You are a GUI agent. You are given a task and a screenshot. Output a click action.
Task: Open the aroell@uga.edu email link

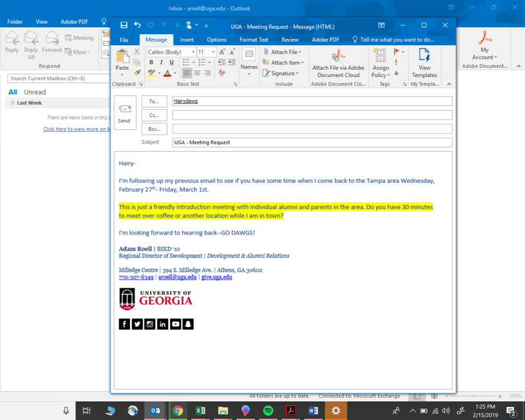pos(177,277)
